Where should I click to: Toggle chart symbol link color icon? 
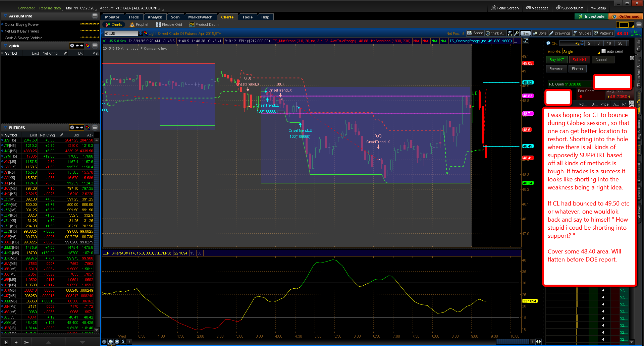(145, 33)
